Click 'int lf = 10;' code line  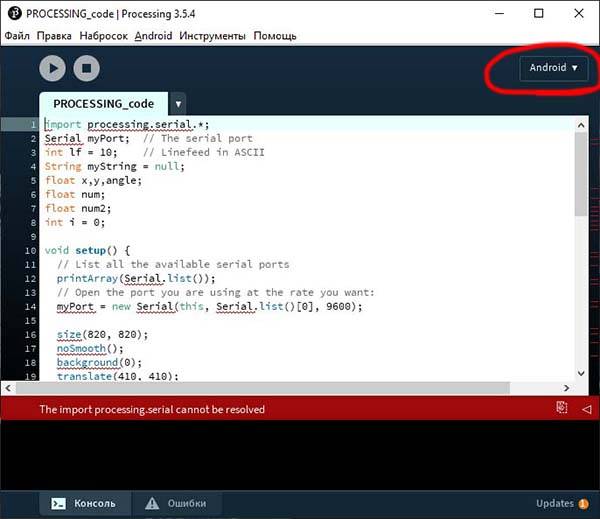pos(81,152)
